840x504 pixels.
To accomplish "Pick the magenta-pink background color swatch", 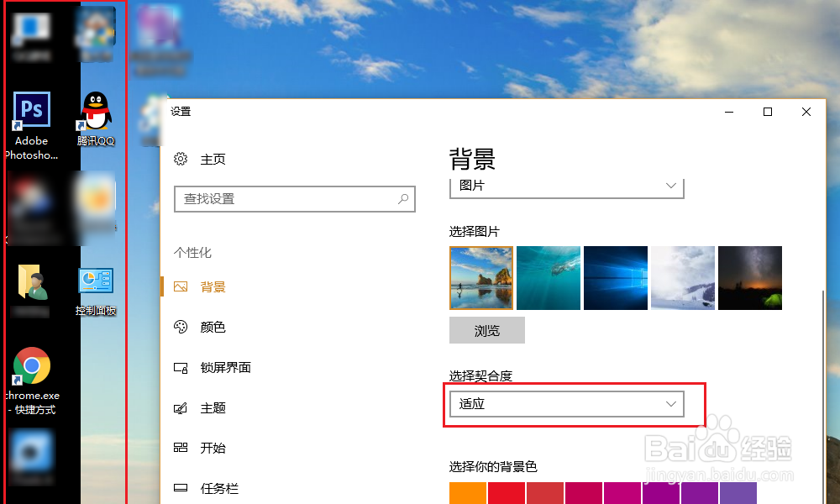I will tap(622, 493).
